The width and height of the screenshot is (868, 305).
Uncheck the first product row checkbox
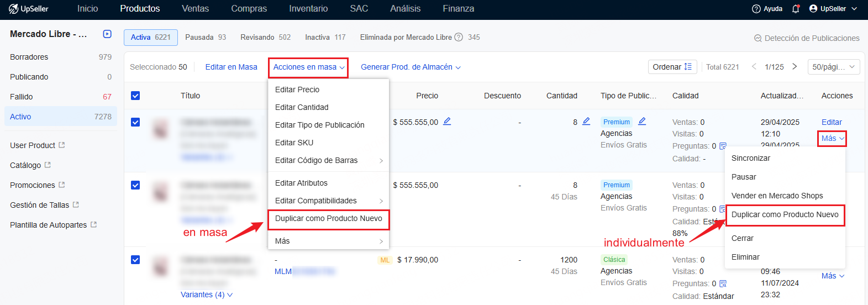135,122
